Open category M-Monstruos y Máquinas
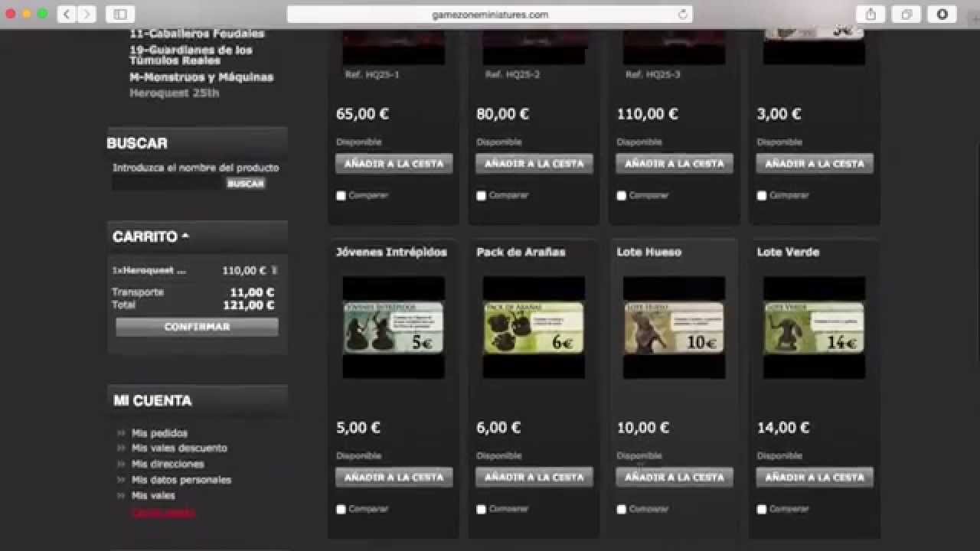 201,77
